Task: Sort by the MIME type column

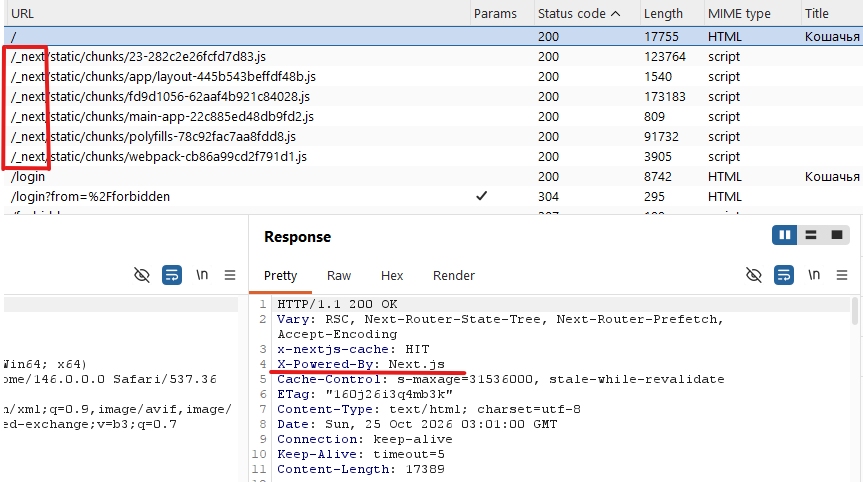Action: point(739,13)
